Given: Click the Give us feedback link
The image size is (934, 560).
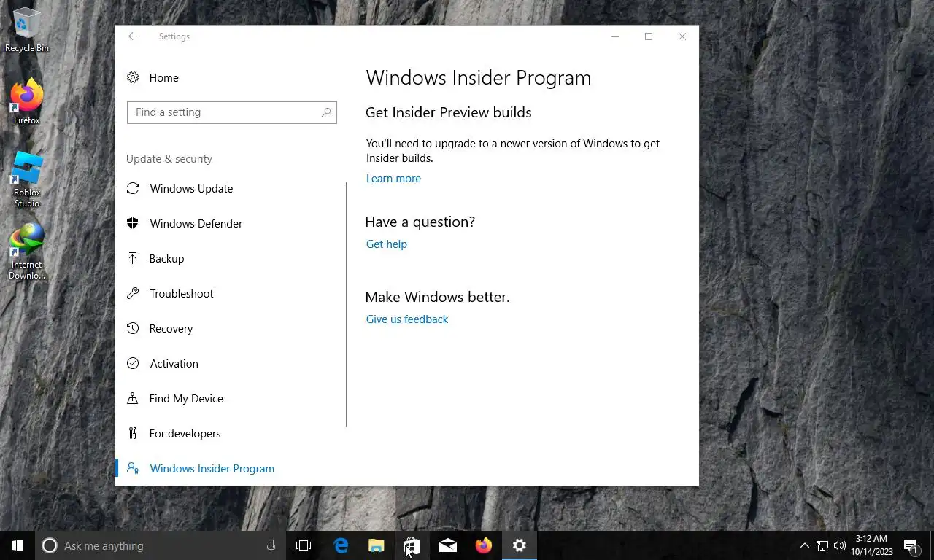Looking at the screenshot, I should [x=407, y=319].
